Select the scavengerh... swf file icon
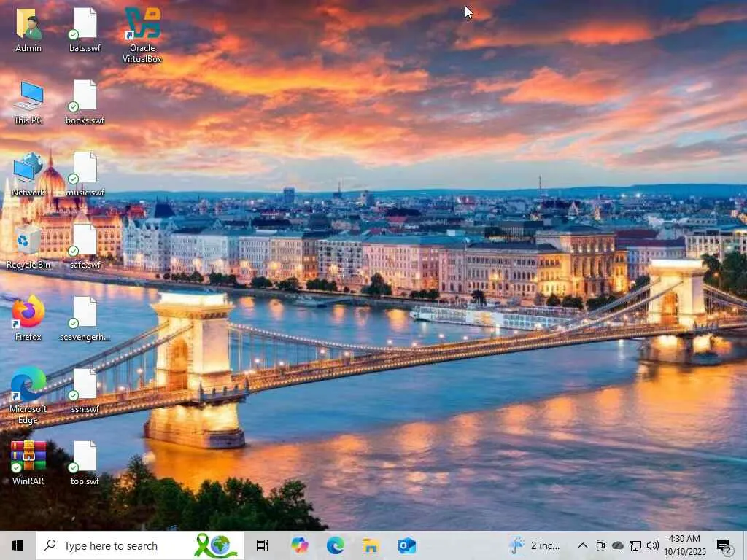This screenshot has width=747, height=560. click(85, 318)
